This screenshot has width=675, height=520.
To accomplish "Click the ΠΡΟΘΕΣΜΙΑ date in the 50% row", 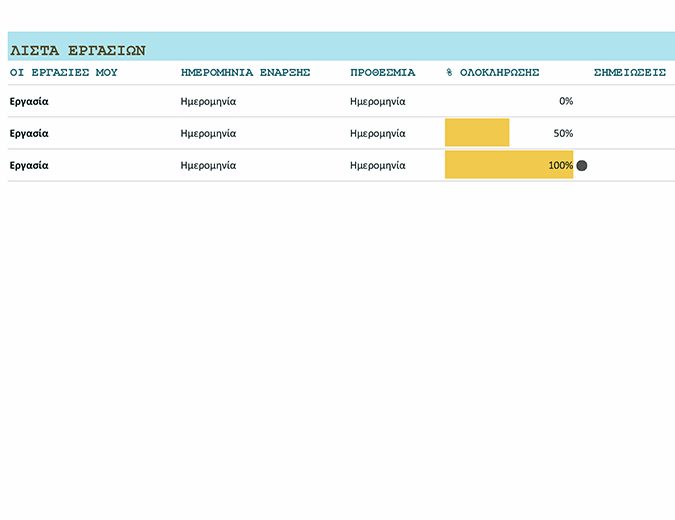I will [378, 133].
